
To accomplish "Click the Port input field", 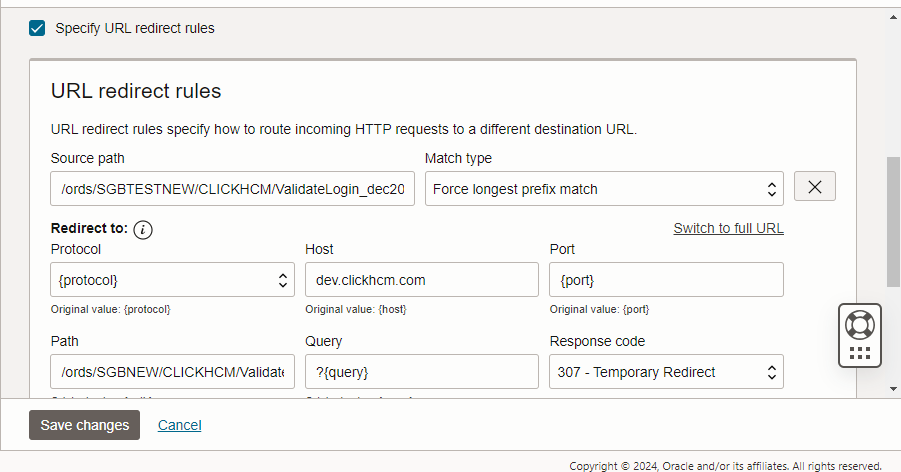I will [666, 280].
